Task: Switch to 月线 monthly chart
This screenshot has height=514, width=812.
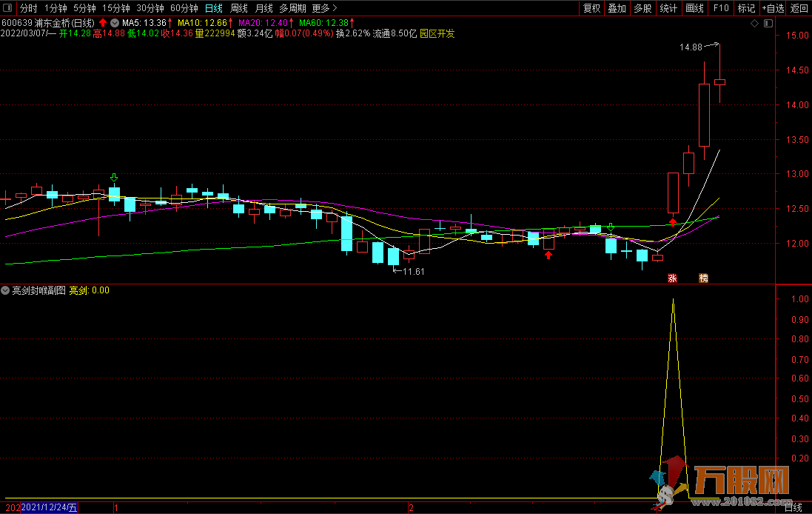Action: click(264, 8)
